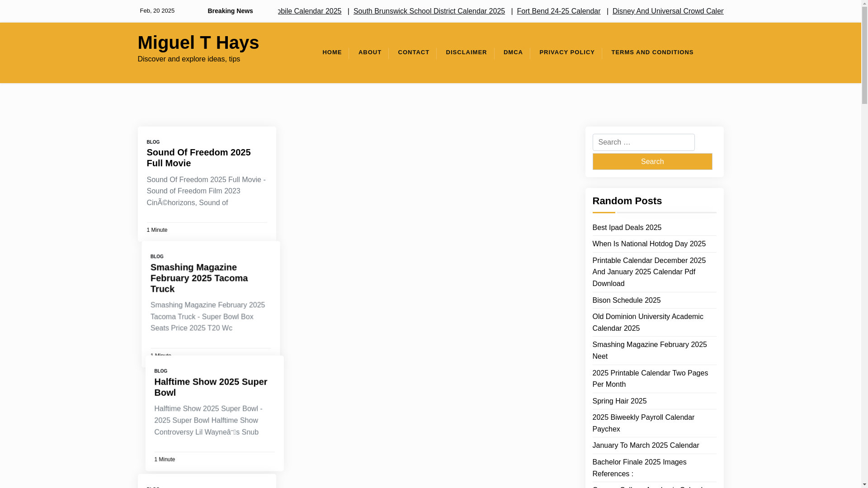Image resolution: width=868 pixels, height=488 pixels.
Task: Open Printable Calendar December 2025 And January link
Action: (x=649, y=272)
